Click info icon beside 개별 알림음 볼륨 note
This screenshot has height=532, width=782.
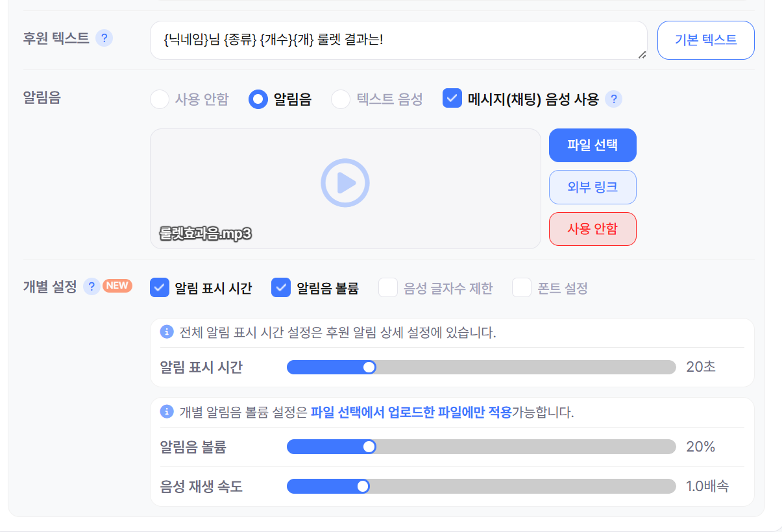coord(167,412)
